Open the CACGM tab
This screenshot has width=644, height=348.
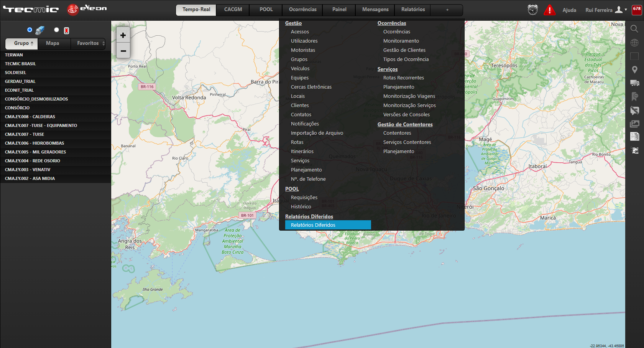[233, 10]
